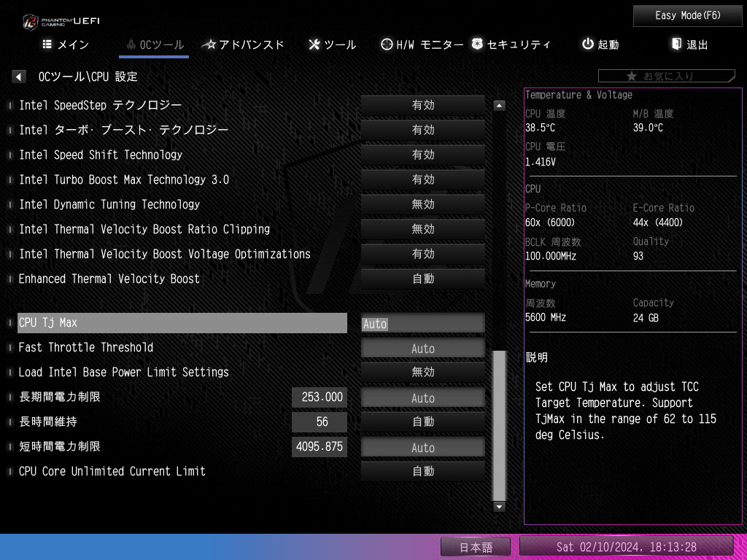Screen dimensions: 747x560
Task: Select Enhanced Thermal Velocity Boost label
Action: point(109,279)
